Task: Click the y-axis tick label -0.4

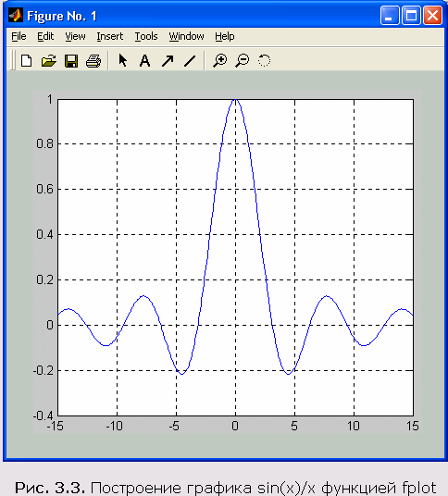Action: pyautogui.click(x=43, y=415)
